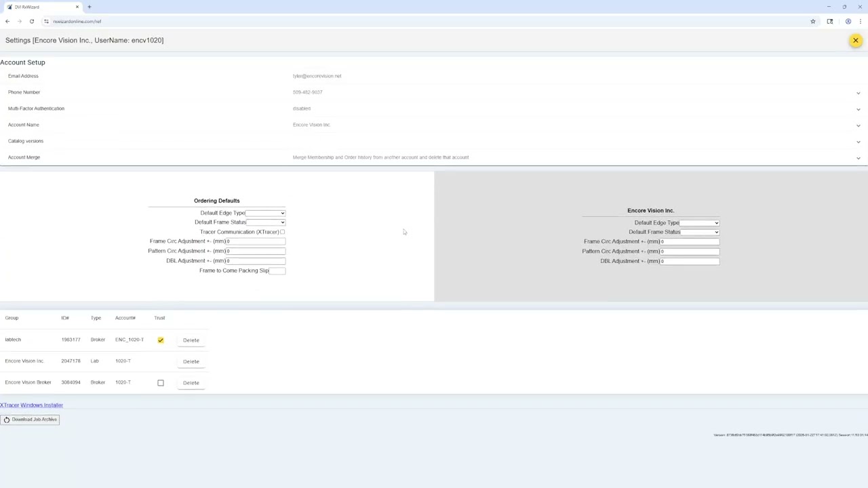868x488 pixels.
Task: Go back in browser history
Action: [x=7, y=21]
